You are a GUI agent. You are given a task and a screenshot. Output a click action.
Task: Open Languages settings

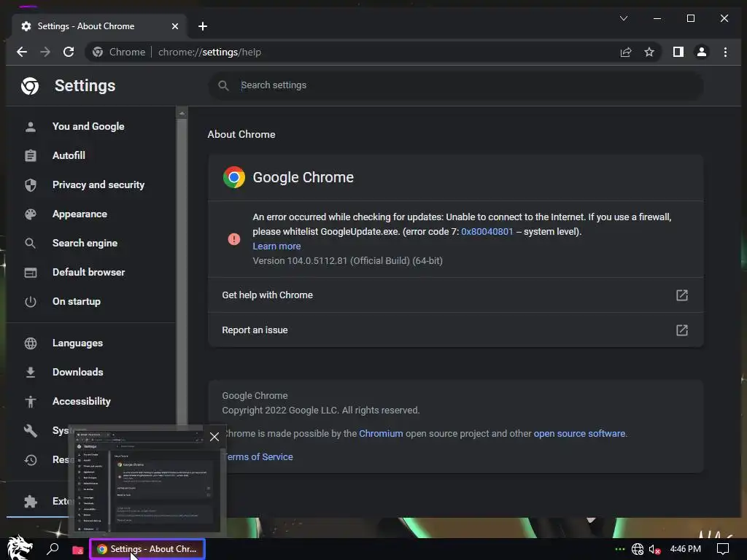click(x=77, y=343)
